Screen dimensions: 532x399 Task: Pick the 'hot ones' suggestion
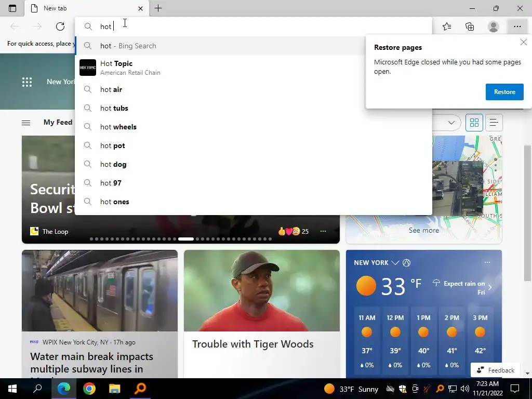point(254,202)
